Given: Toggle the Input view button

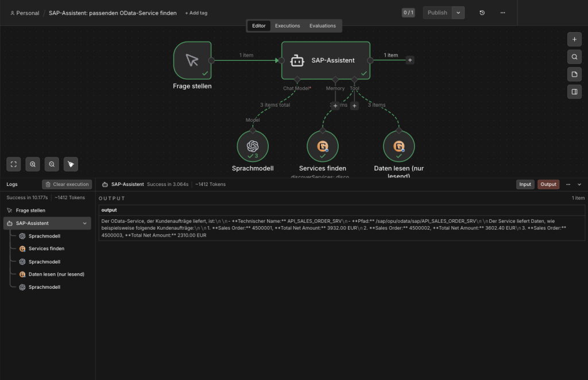Looking at the screenshot, I should tap(525, 184).
